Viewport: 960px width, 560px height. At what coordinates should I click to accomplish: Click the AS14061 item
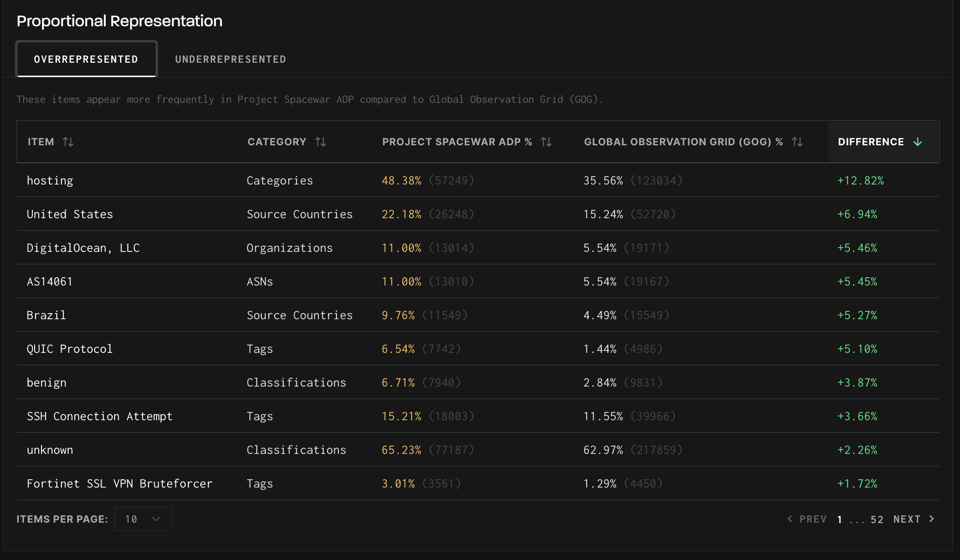tap(49, 281)
